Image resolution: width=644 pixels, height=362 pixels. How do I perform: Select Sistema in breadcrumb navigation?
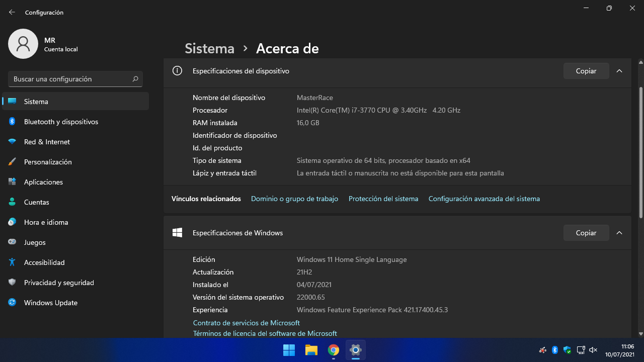click(209, 48)
